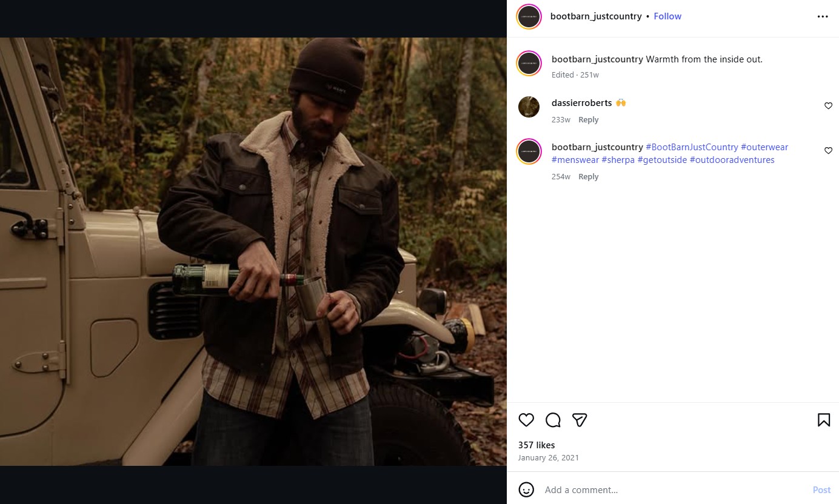The height and width of the screenshot is (504, 839).
Task: Open comments via the speech bubble icon
Action: (x=553, y=420)
